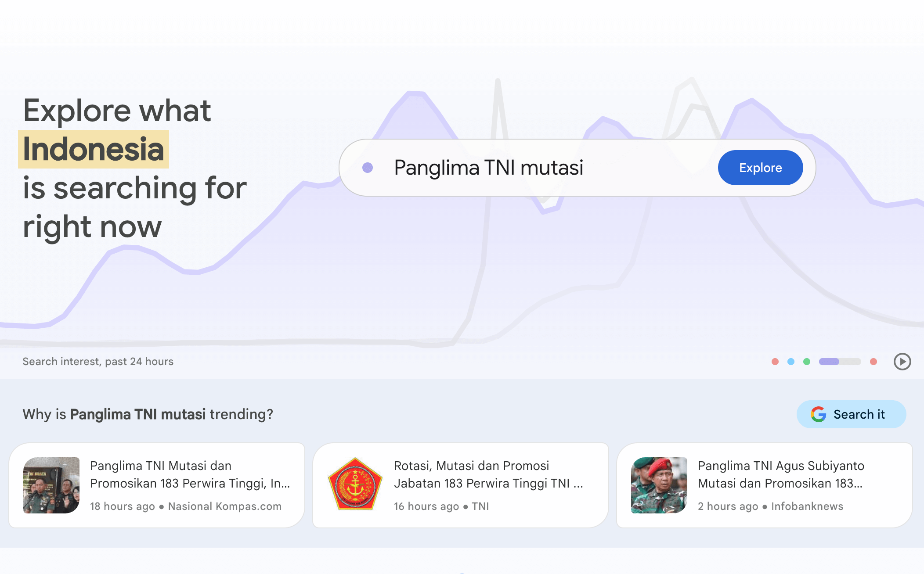Click the Nasional Kompas.com source label

pyautogui.click(x=224, y=506)
